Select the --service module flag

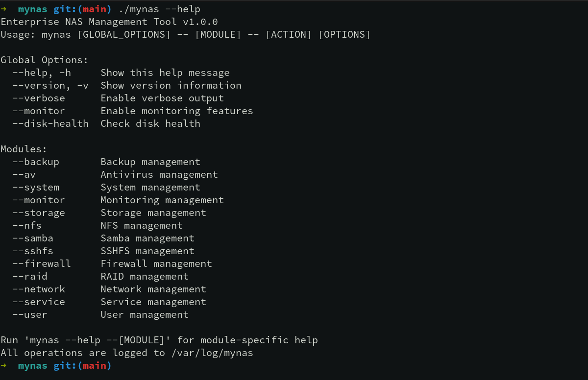click(x=39, y=302)
